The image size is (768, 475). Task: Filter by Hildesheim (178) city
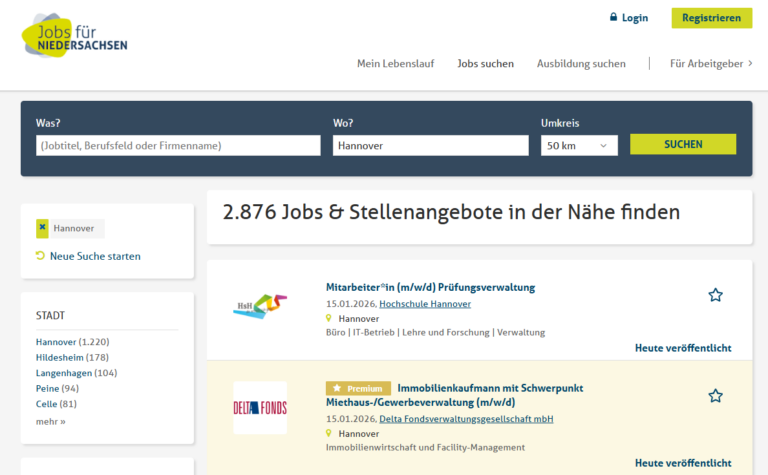(72, 357)
